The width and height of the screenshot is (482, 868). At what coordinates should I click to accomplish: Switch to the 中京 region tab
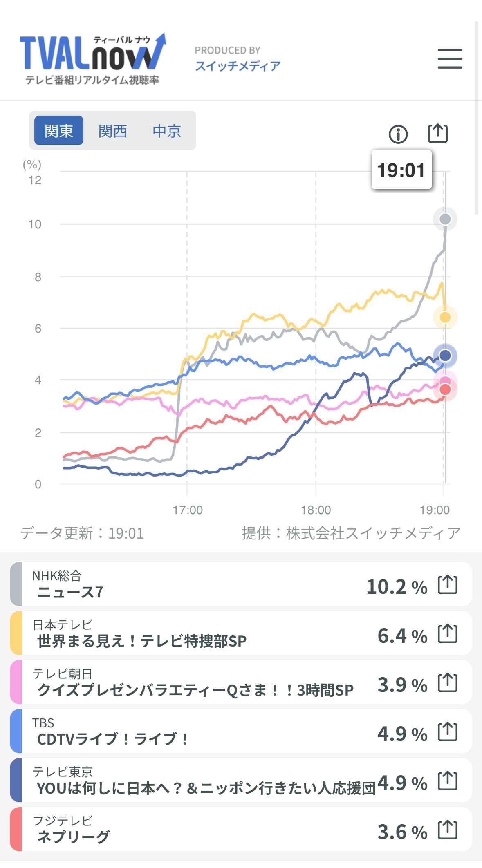click(166, 131)
